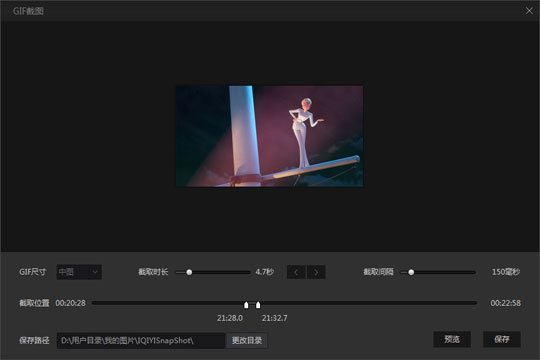Click the 更改目录 change directory button
This screenshot has width=540, height=360.
pos(247,340)
